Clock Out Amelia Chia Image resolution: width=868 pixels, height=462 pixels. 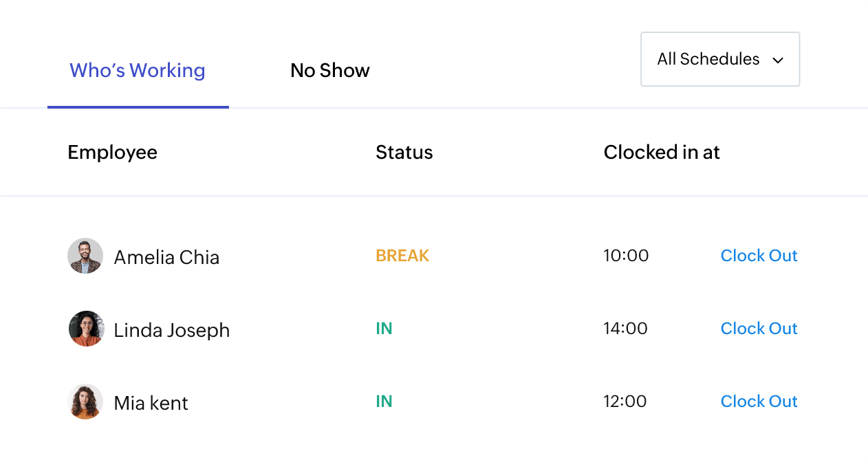pyautogui.click(x=759, y=255)
